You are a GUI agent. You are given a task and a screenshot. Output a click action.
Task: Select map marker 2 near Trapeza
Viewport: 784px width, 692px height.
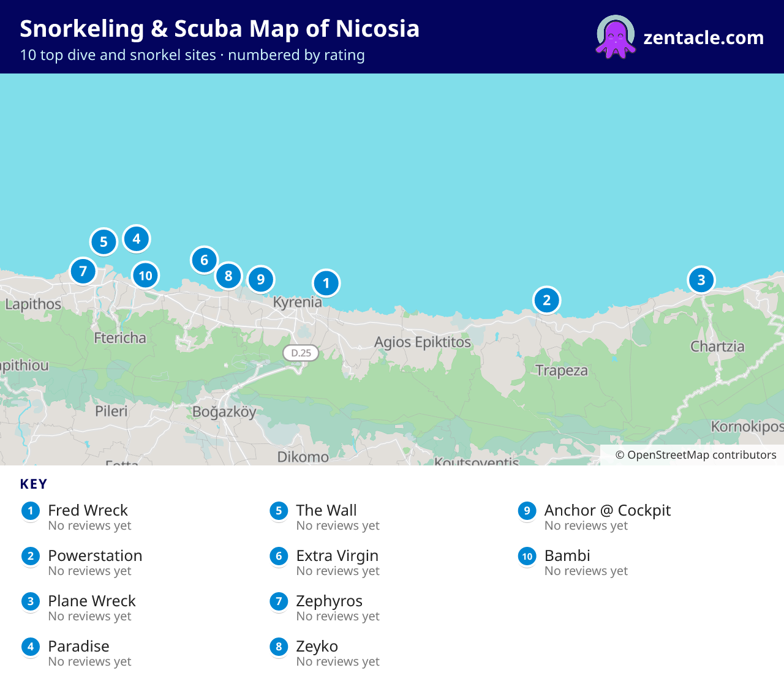(x=546, y=300)
